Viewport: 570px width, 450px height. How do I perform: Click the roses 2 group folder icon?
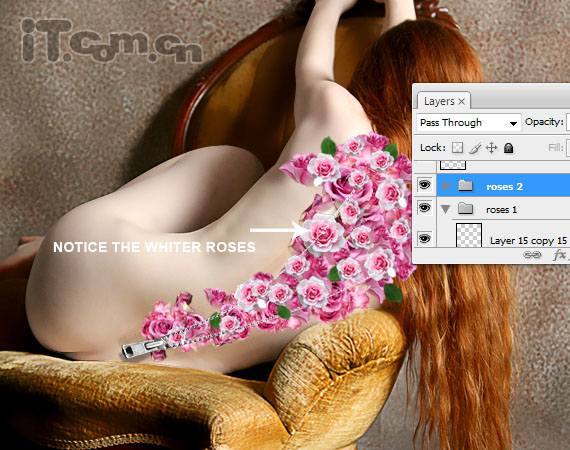[x=465, y=186]
